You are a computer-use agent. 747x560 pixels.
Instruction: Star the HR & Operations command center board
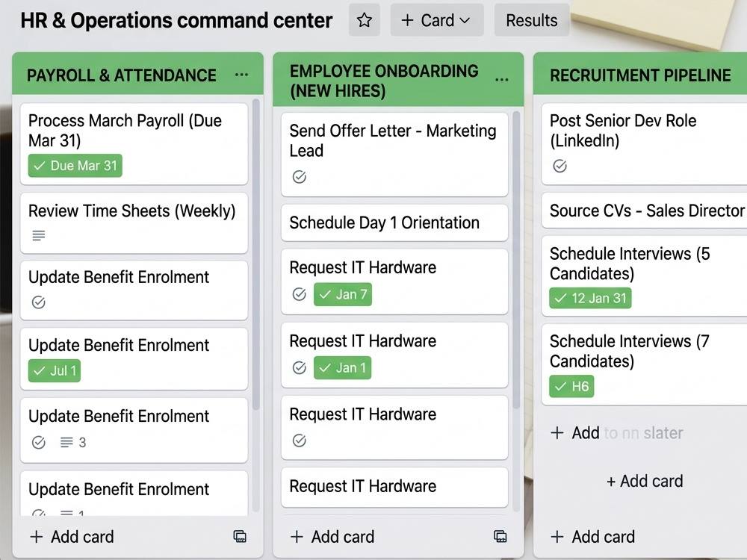pos(364,20)
